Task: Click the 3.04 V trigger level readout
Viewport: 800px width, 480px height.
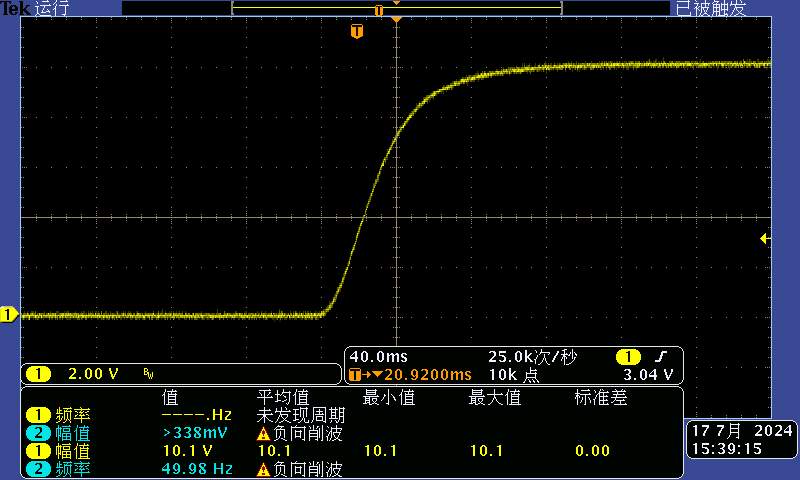Action: (x=648, y=375)
